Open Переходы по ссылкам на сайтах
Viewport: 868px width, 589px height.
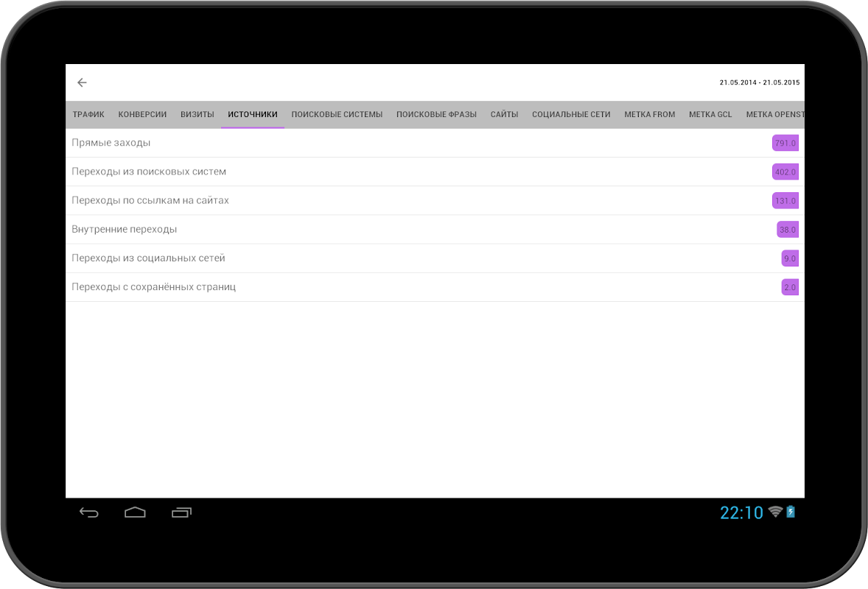click(435, 200)
